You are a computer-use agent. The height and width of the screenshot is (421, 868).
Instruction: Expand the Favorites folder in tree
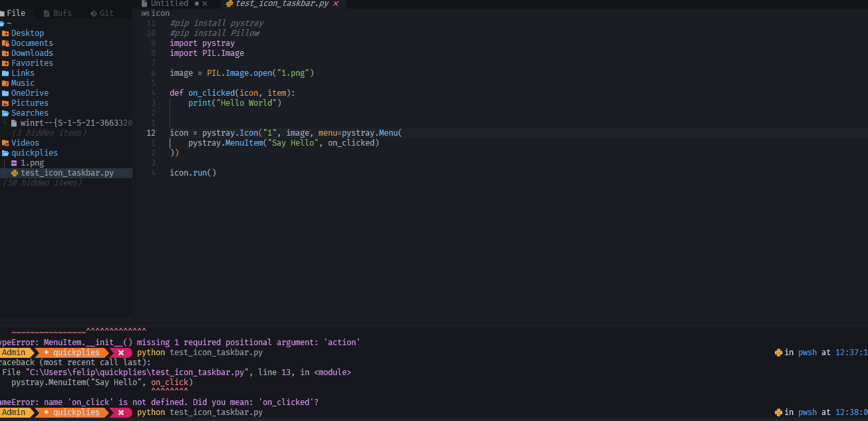(x=31, y=63)
